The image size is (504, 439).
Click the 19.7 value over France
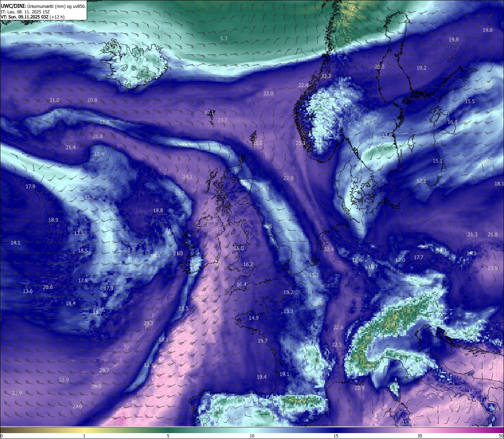point(263,341)
